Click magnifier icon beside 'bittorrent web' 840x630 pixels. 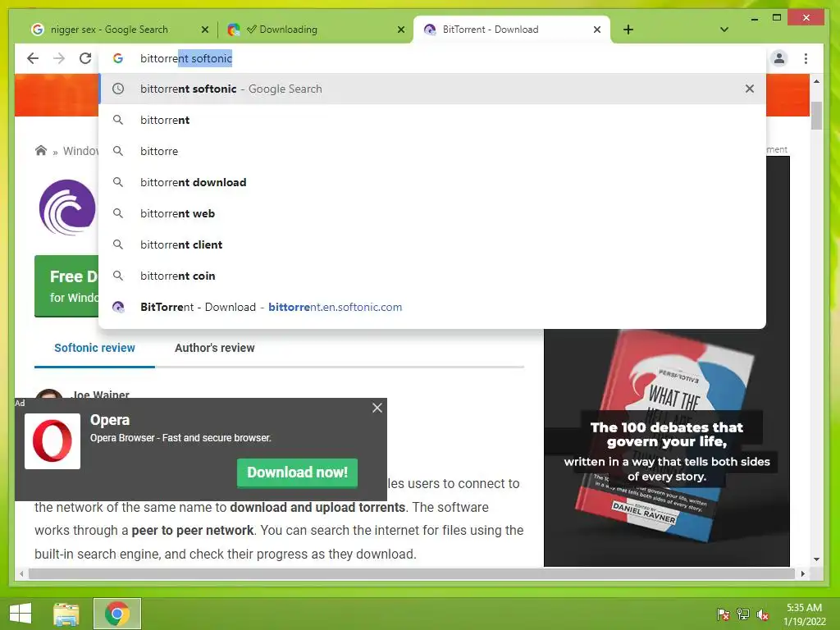coord(118,213)
